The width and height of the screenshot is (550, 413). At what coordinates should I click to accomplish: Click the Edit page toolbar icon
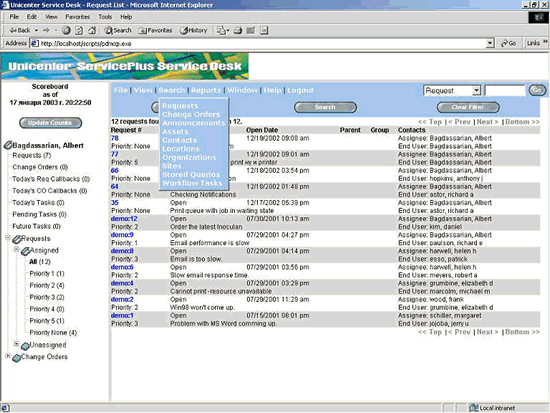point(251,31)
